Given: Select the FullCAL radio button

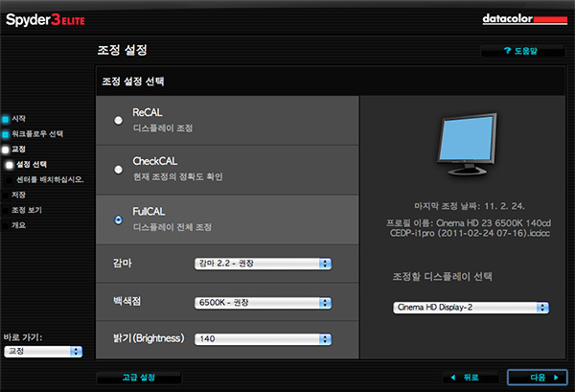Looking at the screenshot, I should pos(118,219).
